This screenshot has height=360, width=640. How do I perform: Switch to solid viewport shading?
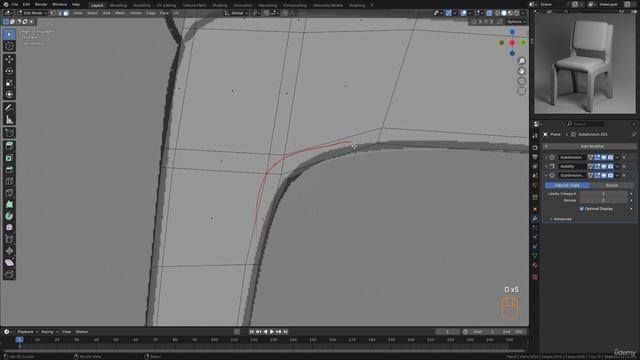(504, 13)
